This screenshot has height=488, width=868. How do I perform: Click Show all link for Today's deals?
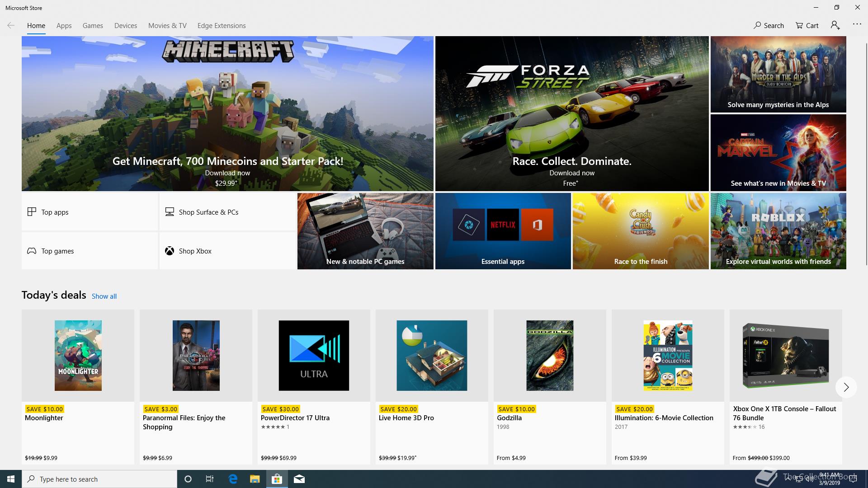click(x=104, y=296)
